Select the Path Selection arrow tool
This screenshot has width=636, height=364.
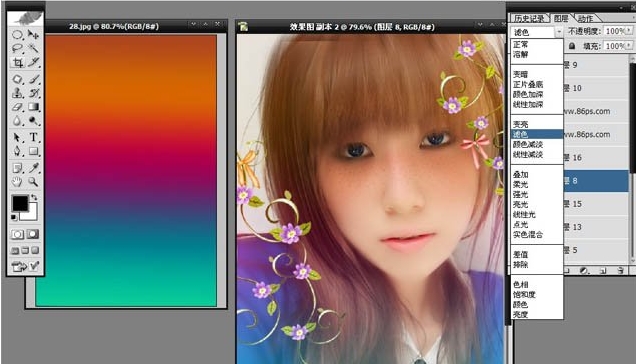[x=17, y=137]
